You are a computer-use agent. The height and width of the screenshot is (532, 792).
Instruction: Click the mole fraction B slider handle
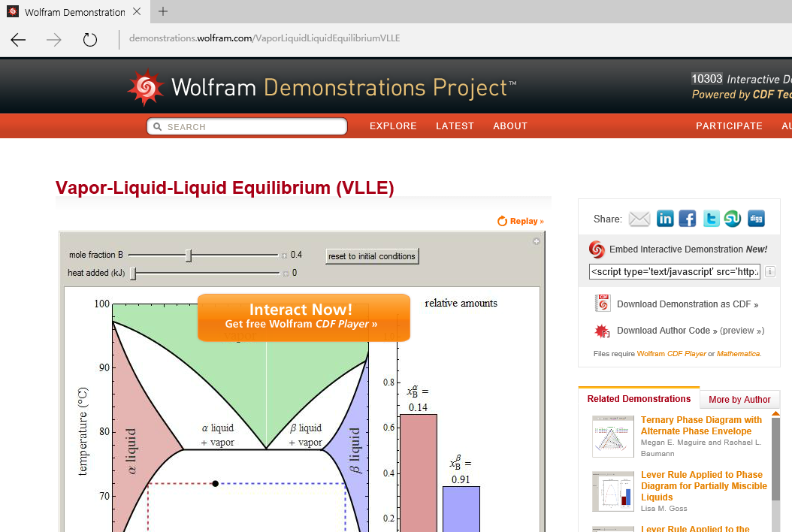click(189, 255)
